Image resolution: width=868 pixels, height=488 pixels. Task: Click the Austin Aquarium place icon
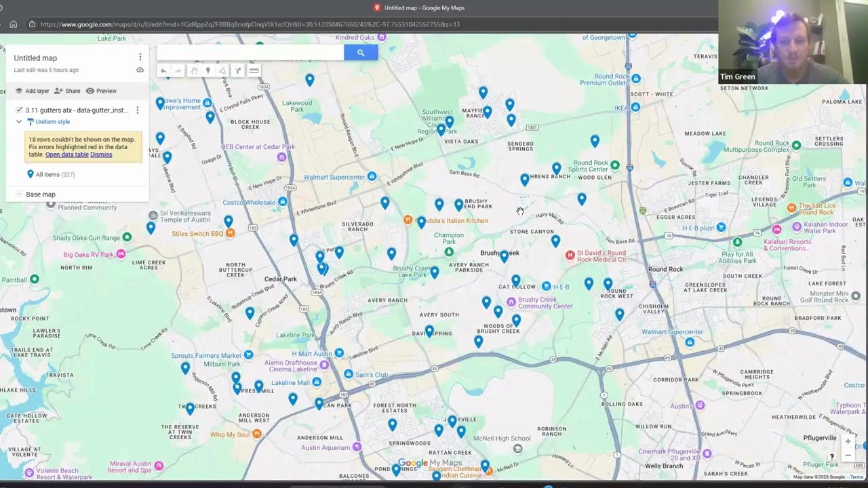click(357, 447)
